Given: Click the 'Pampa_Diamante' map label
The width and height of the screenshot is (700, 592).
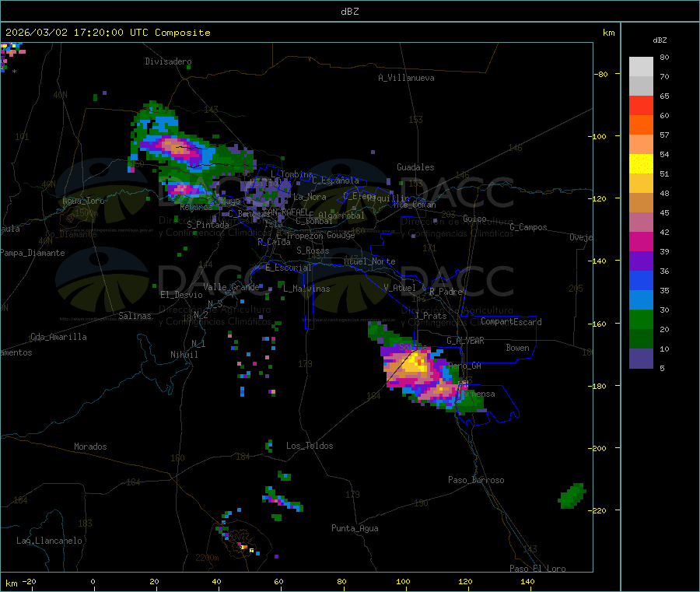Looking at the screenshot, I should click(x=32, y=253).
